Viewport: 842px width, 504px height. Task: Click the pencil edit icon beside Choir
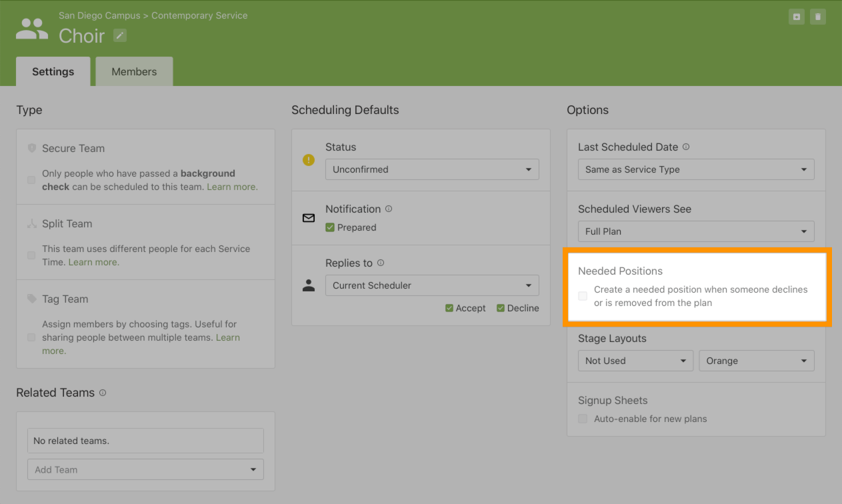click(x=120, y=35)
